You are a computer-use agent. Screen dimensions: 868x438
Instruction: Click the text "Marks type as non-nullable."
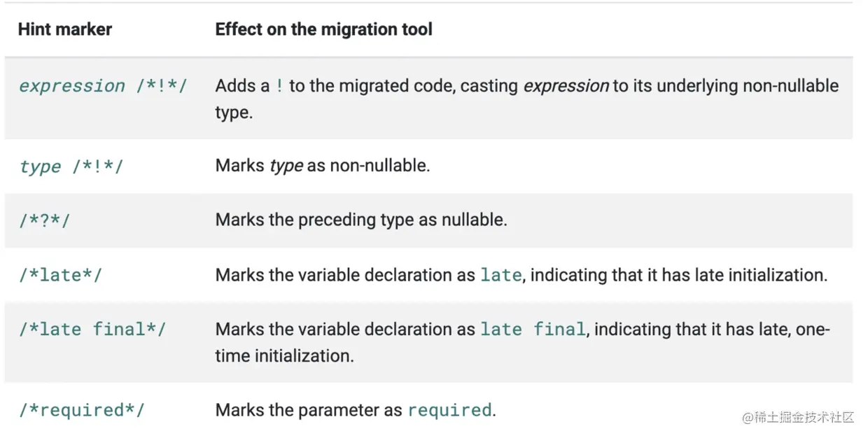321,166
